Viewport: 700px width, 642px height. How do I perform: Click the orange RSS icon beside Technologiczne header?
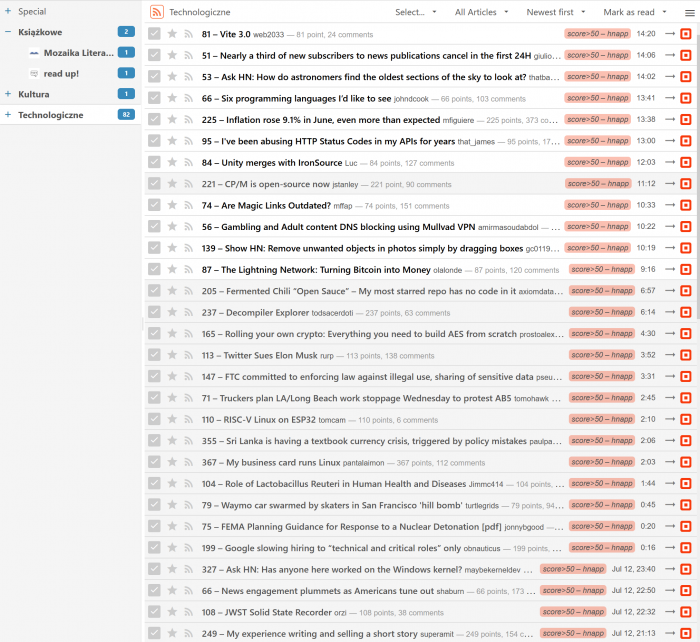pos(157,12)
